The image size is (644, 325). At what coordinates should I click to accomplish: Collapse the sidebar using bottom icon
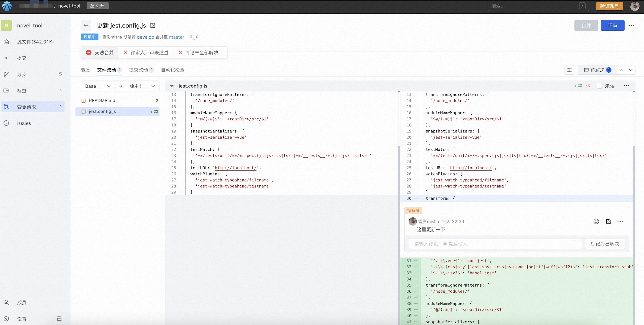click(59, 319)
